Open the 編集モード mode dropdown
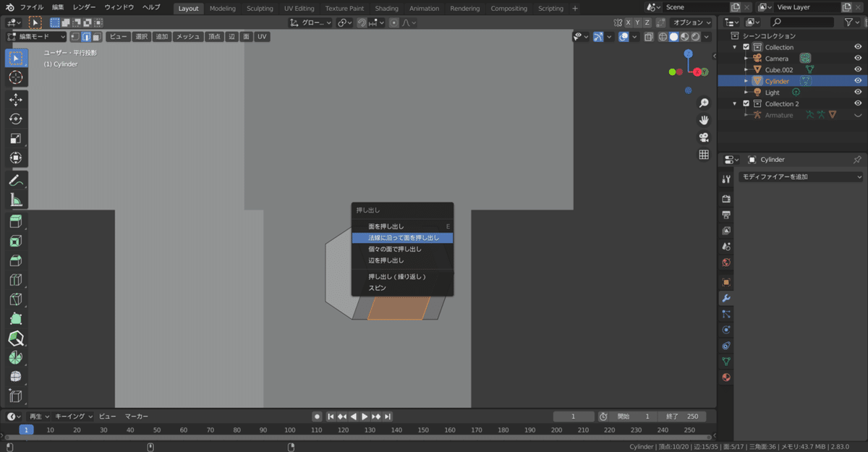Viewport: 868px width, 452px height. click(36, 36)
